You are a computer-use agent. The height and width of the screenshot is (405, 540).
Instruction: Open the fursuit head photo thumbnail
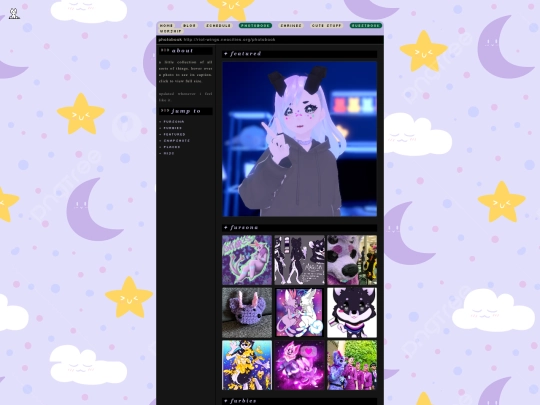pos(352,260)
